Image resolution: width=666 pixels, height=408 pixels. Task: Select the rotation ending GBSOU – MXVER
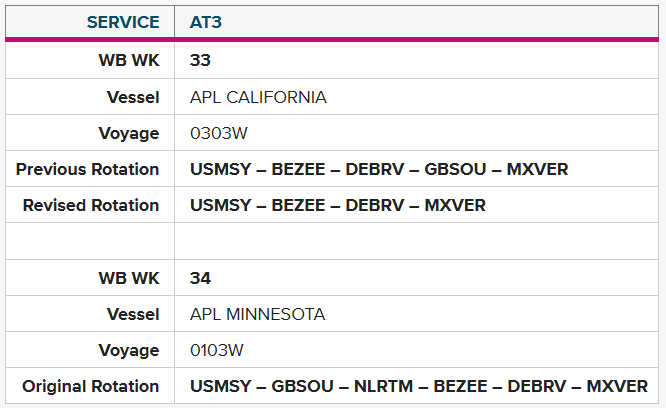pos(379,169)
